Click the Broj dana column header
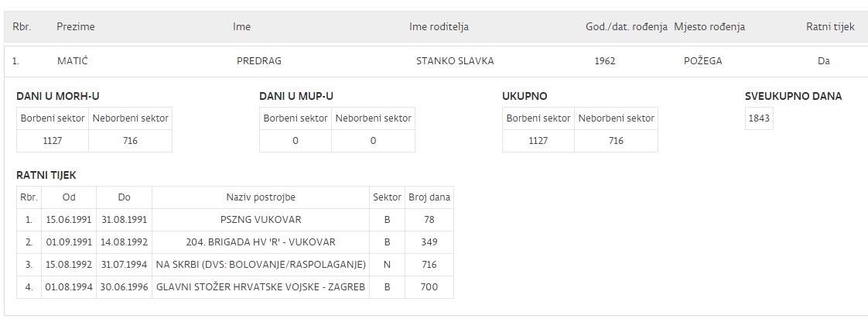The width and height of the screenshot is (868, 329). point(429,197)
